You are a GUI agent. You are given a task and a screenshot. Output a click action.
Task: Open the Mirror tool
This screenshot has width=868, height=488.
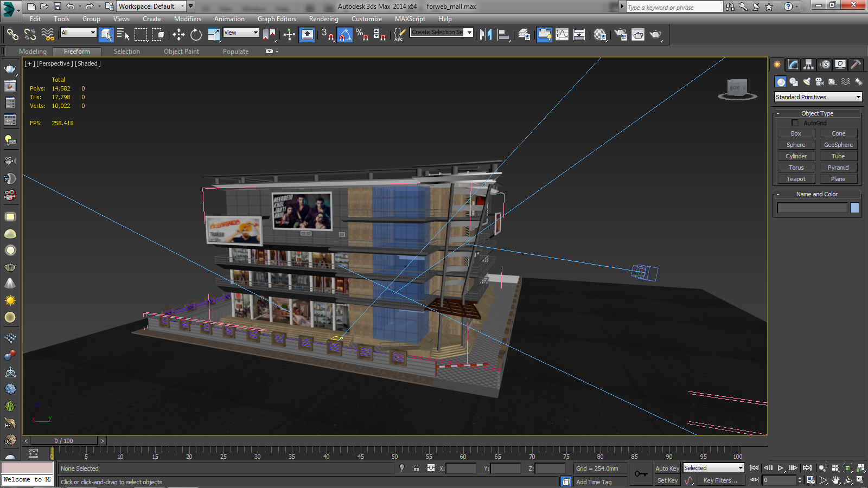(485, 34)
